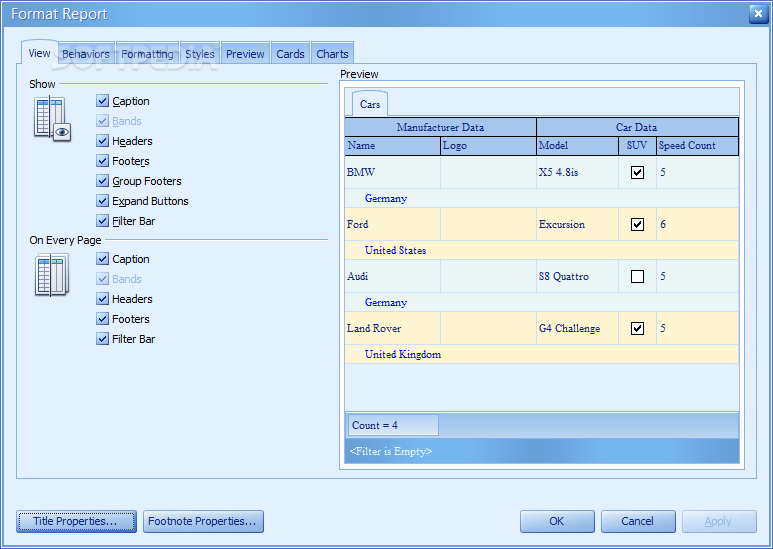The height and width of the screenshot is (549, 773).
Task: Toggle Caption checkbox under On Every Page
Action: pos(103,259)
